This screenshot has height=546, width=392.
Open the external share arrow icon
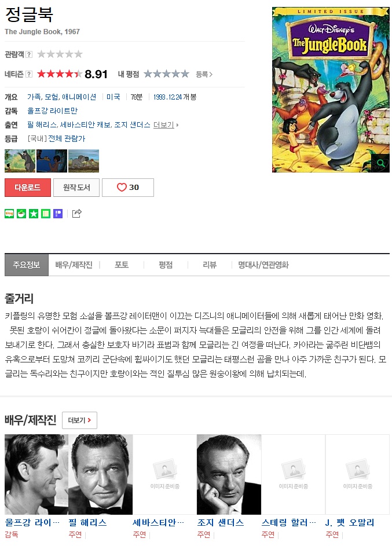[x=76, y=214]
